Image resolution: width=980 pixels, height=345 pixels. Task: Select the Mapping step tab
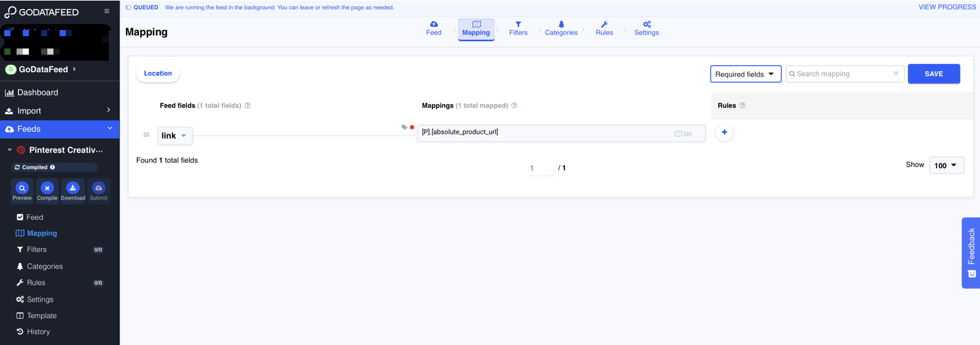coord(476,29)
